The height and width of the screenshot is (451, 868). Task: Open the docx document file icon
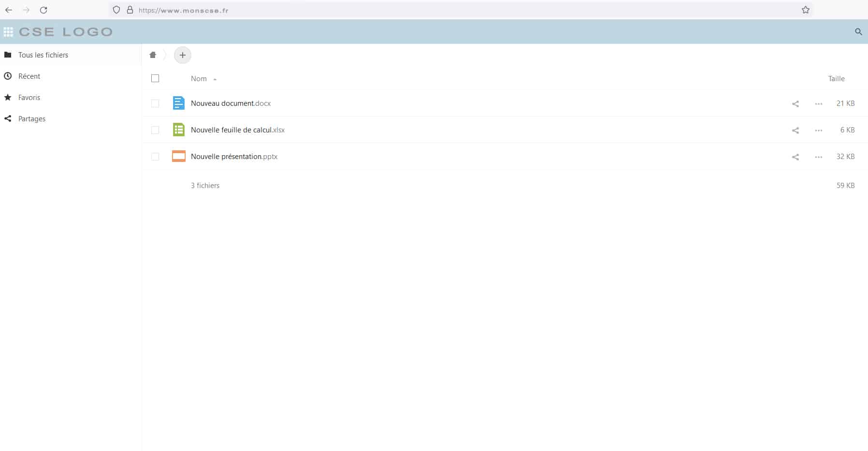click(x=179, y=103)
